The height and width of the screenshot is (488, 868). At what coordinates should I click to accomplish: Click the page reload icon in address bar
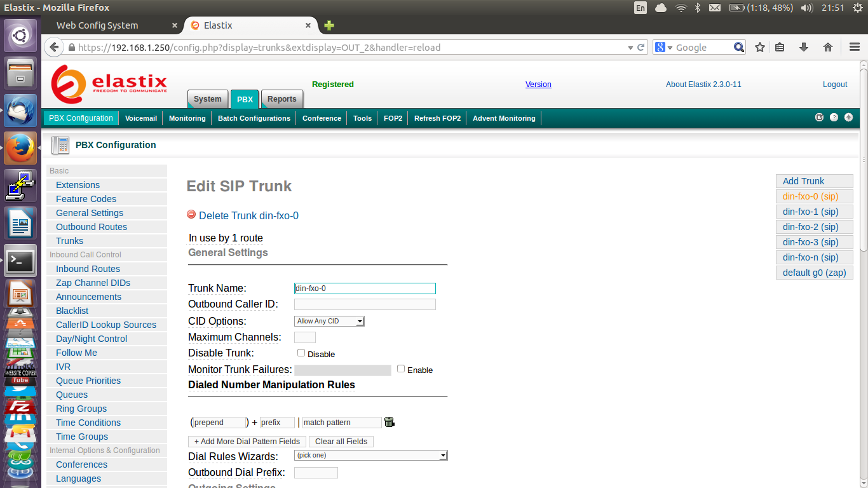coord(642,47)
